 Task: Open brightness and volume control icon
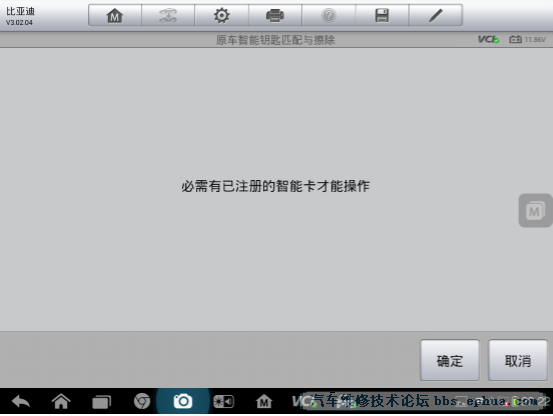pos(224,402)
